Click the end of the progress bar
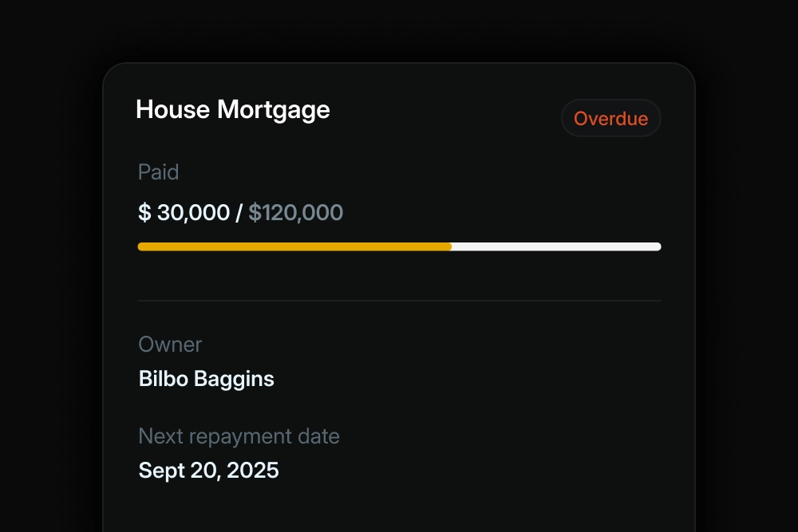Viewport: 798px width, 532px height. (x=654, y=246)
